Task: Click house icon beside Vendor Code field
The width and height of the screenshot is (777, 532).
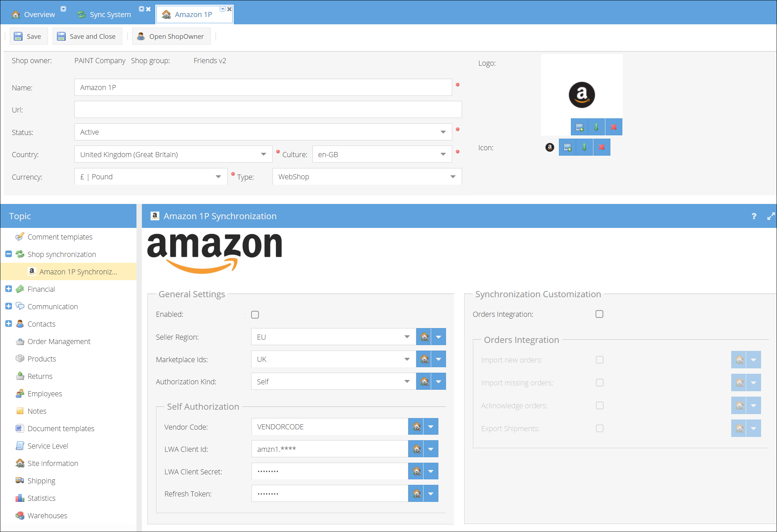Action: [416, 427]
